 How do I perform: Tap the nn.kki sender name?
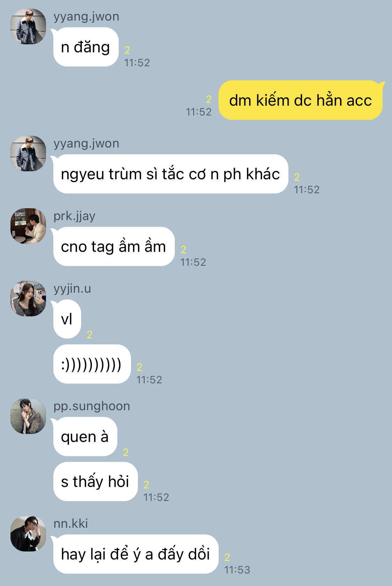pos(71,524)
